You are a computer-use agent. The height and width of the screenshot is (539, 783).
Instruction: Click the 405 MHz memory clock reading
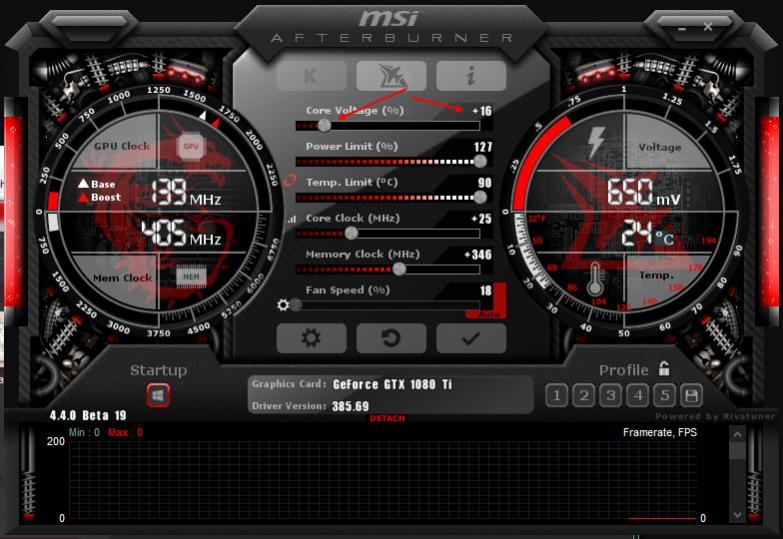pos(181,233)
